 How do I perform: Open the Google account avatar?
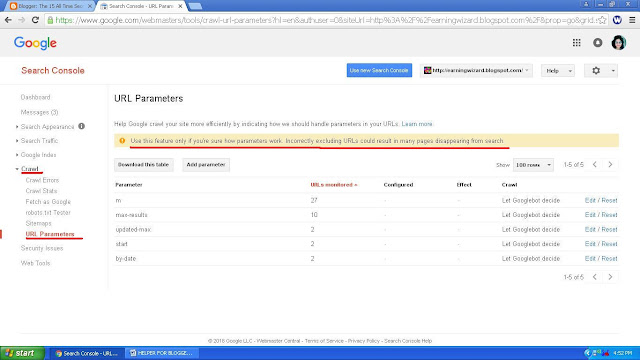pos(618,42)
